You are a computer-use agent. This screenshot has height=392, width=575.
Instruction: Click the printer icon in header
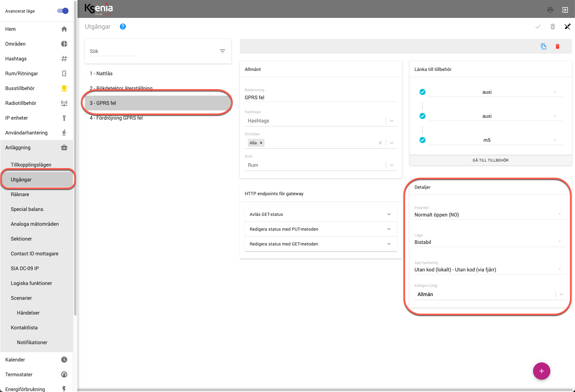click(x=550, y=10)
